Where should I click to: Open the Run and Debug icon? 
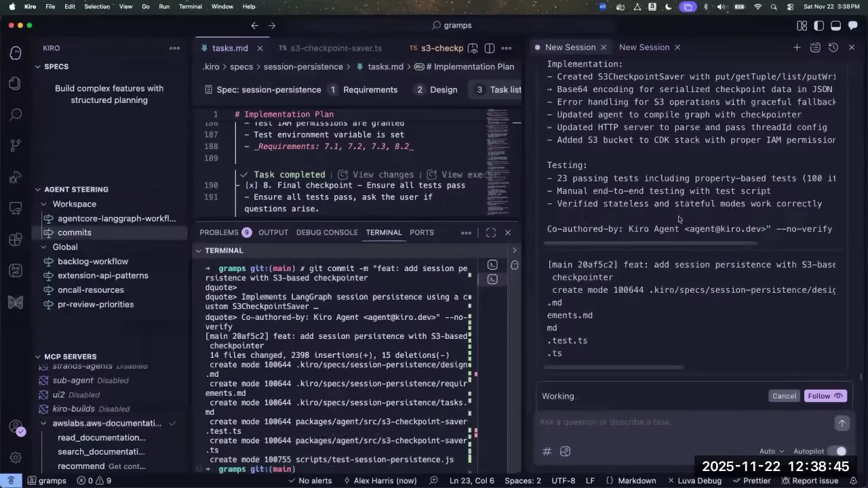15,178
